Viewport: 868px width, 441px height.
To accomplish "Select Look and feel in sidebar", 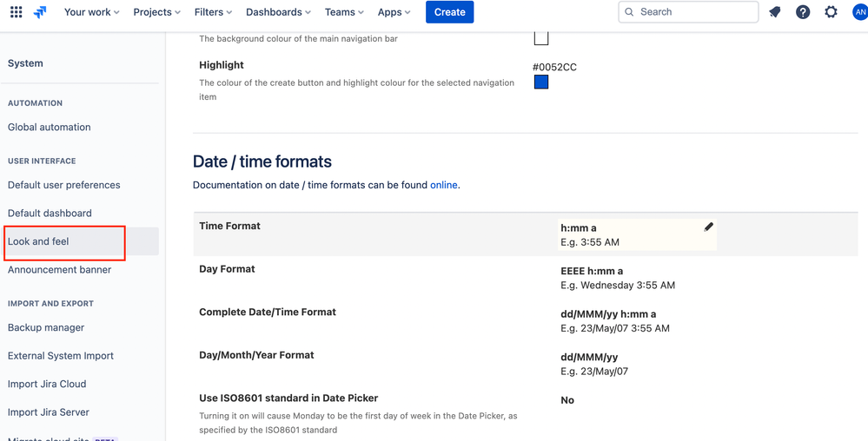I will pos(38,241).
